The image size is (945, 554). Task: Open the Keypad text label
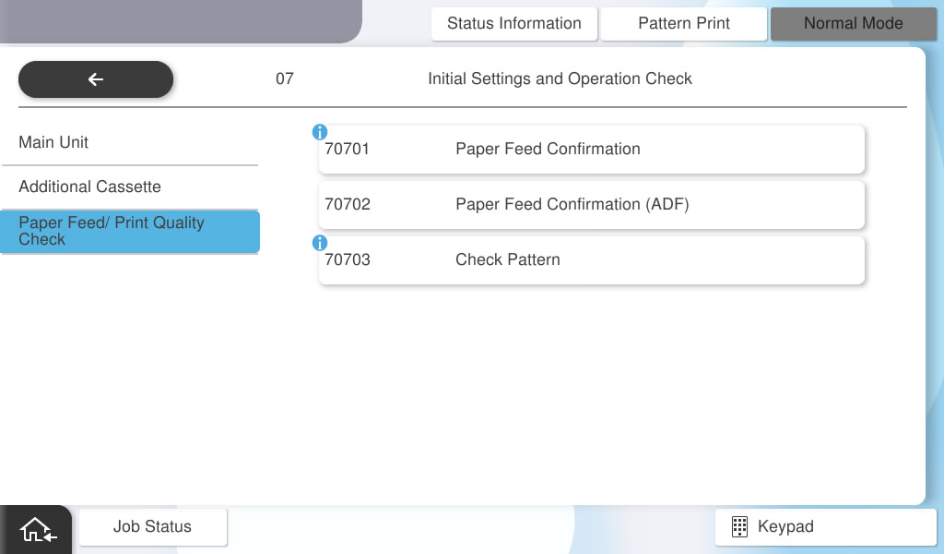click(x=785, y=527)
